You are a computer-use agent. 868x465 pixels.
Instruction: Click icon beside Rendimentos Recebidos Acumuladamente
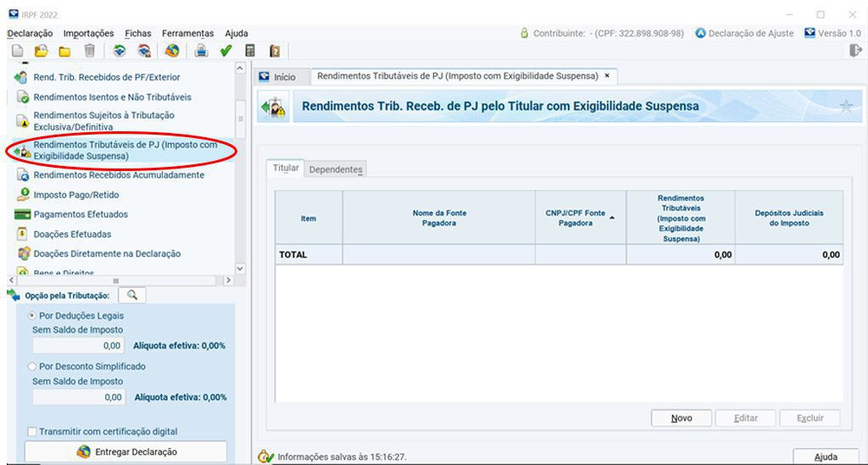click(x=23, y=174)
